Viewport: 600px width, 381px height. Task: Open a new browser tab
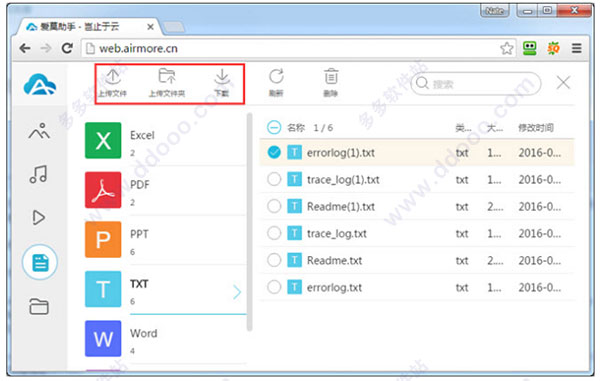[174, 27]
